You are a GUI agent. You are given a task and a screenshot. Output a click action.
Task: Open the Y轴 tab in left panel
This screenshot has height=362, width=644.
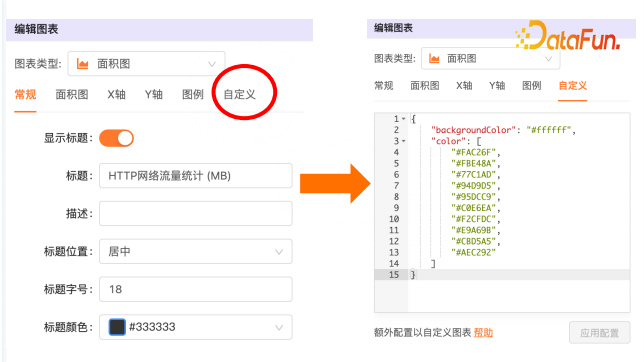pyautogui.click(x=154, y=95)
